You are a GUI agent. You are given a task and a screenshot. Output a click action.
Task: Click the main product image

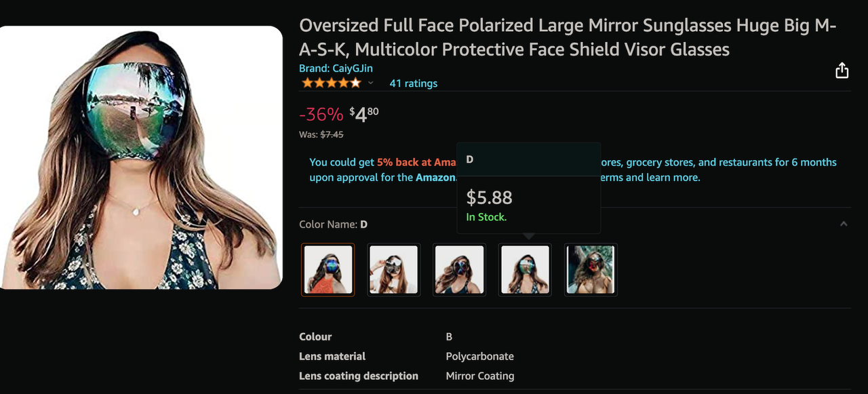(x=141, y=157)
